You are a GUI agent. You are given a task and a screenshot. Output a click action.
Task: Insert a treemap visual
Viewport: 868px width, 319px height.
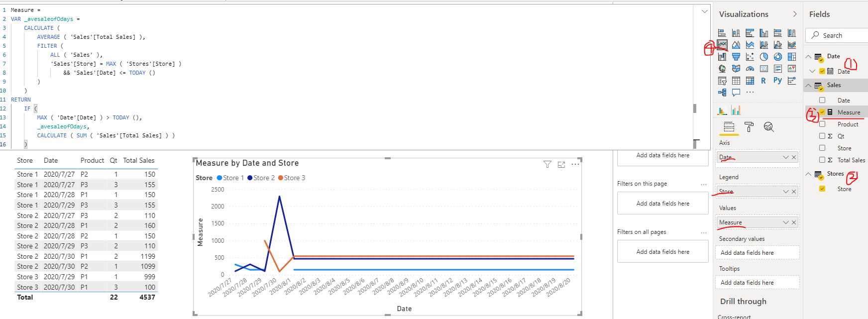pyautogui.click(x=792, y=57)
